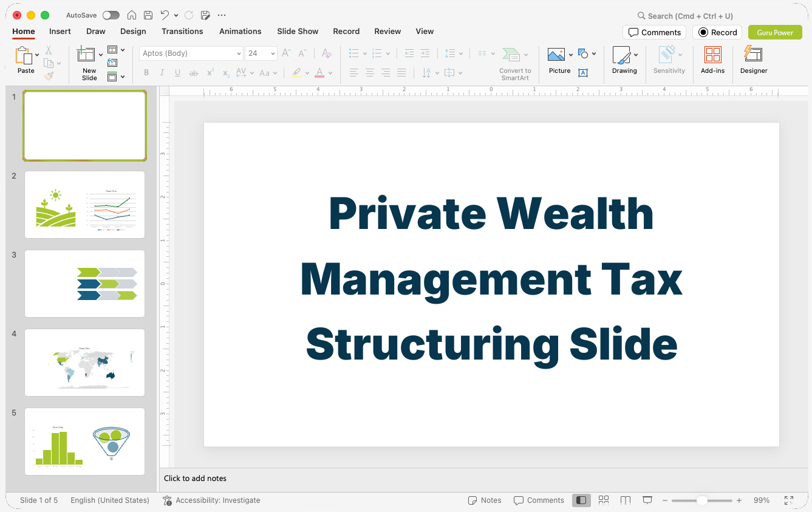This screenshot has width=812, height=512.
Task: Toggle the Notes pane from status bar
Action: pos(485,500)
